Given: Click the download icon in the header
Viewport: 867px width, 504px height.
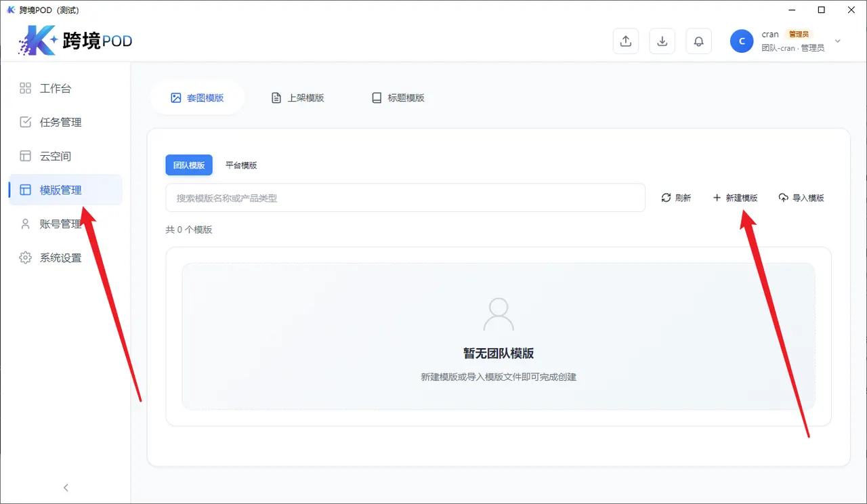Looking at the screenshot, I should (x=662, y=41).
